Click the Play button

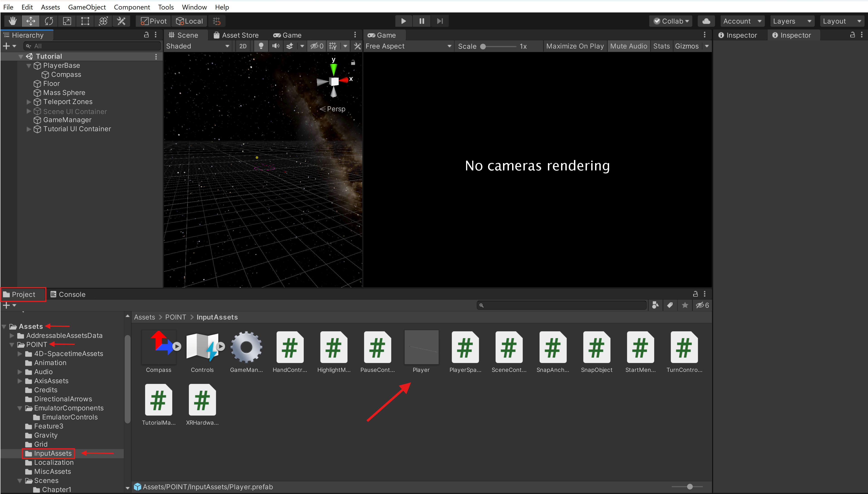point(403,21)
